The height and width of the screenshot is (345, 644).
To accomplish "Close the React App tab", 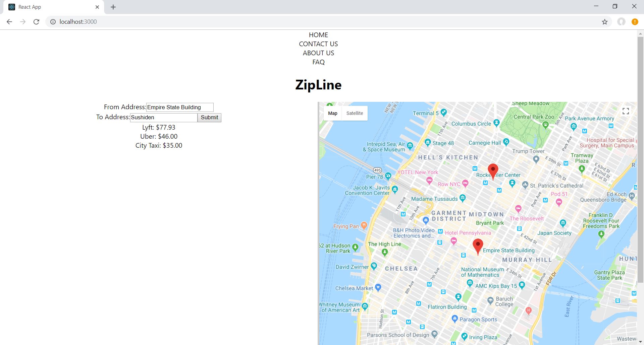I will [x=97, y=7].
